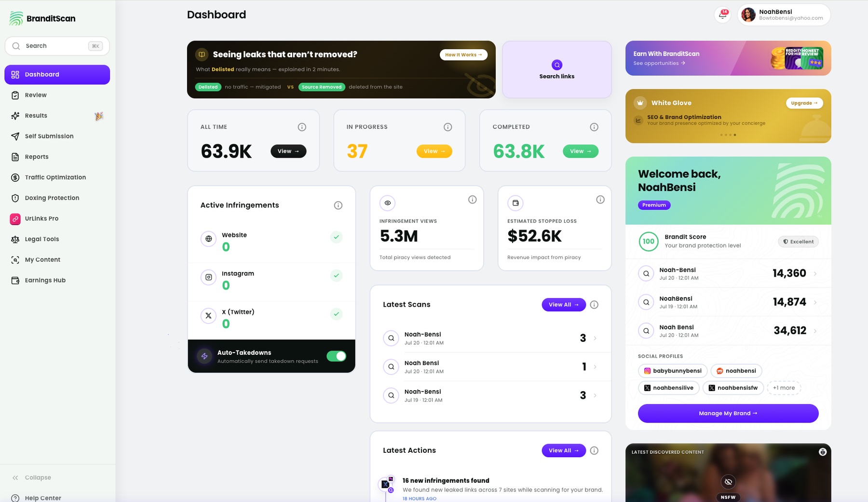Viewport: 868px width, 502px height.
Task: Open the Earnings Hub sidebar item
Action: (x=57, y=281)
